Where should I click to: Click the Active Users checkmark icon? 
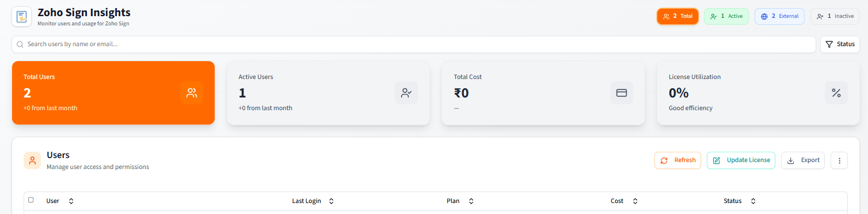point(406,93)
